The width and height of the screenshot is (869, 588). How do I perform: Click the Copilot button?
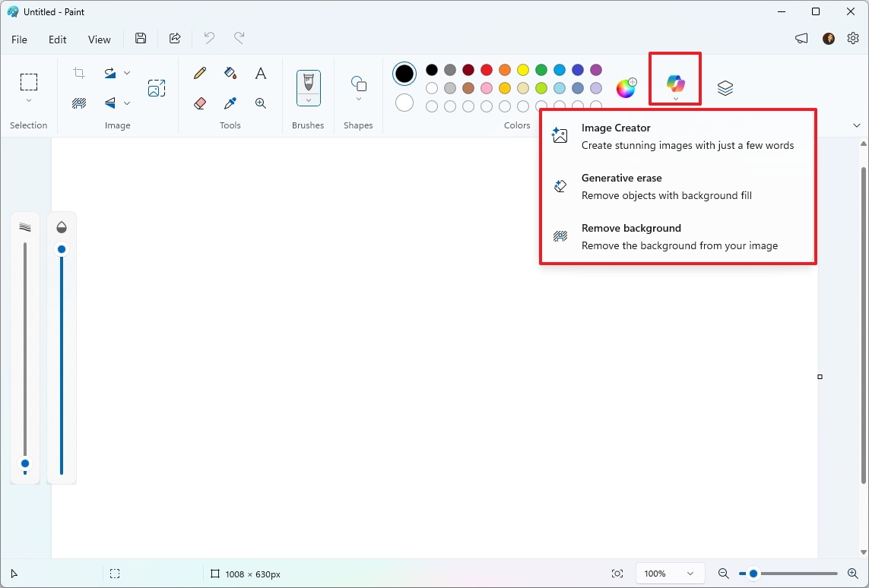click(x=676, y=84)
